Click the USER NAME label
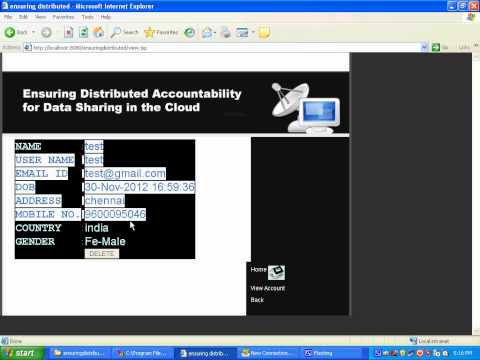The image size is (480, 360). 45,160
